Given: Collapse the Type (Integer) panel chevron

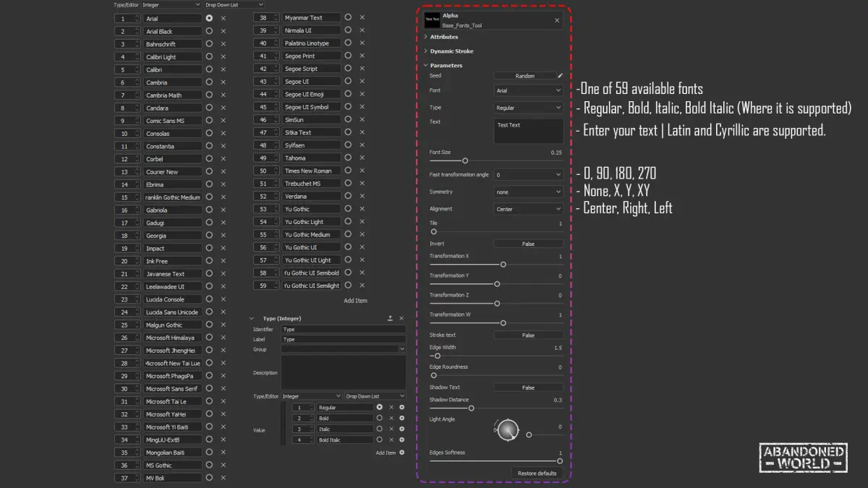Looking at the screenshot, I should (x=252, y=318).
